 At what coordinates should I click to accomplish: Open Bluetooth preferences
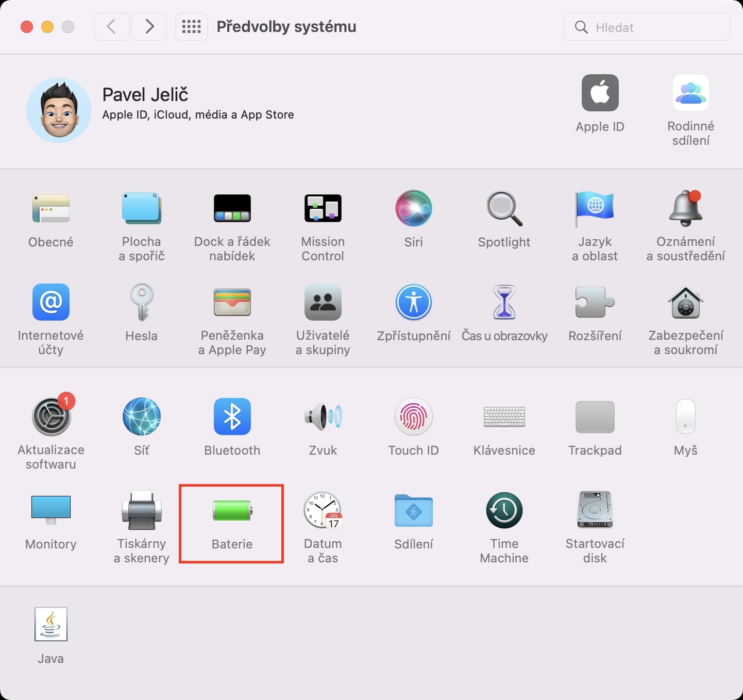click(x=232, y=416)
